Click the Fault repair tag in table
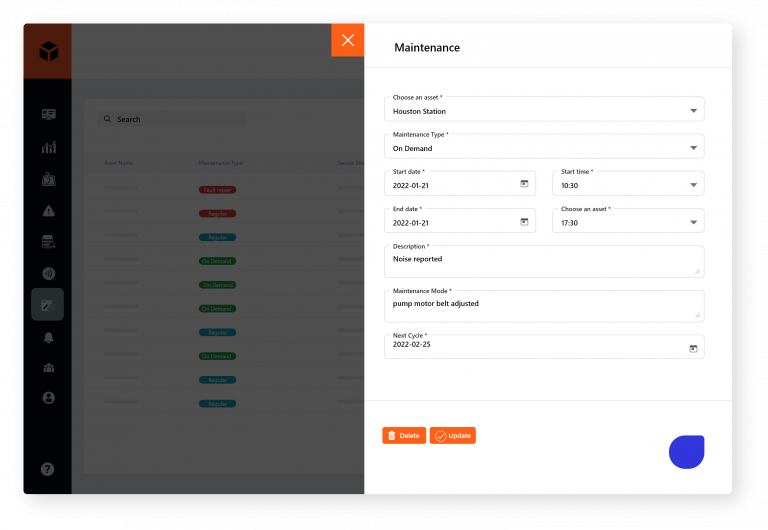 pos(217,190)
